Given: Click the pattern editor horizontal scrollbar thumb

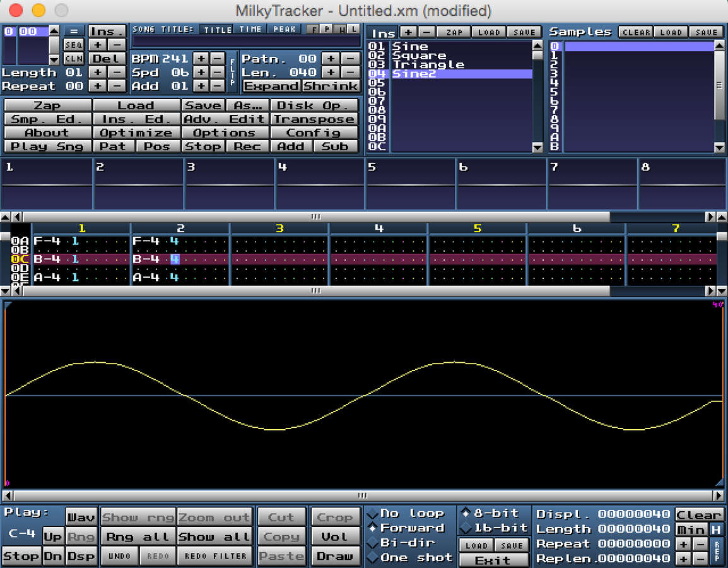Looking at the screenshot, I should point(315,291).
